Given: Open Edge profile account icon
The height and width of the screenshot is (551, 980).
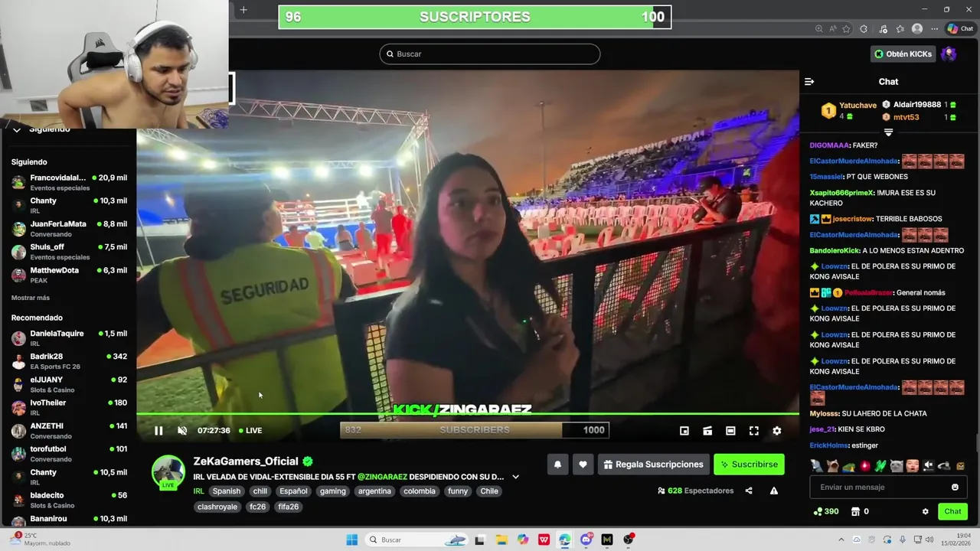Looking at the screenshot, I should (917, 29).
